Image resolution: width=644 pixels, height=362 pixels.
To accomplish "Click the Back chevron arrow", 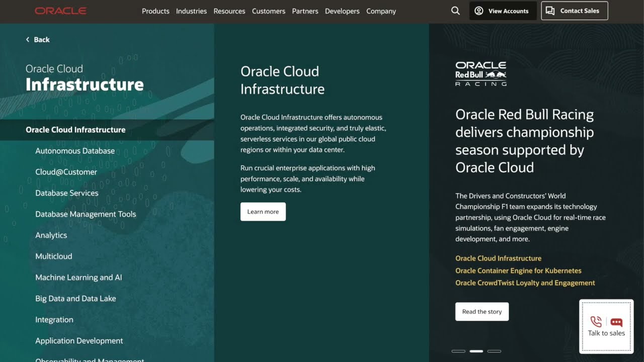I will (28, 39).
